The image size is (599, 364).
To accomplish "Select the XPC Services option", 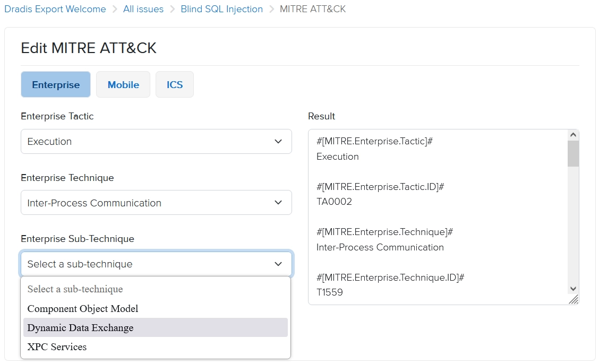I will click(156, 346).
